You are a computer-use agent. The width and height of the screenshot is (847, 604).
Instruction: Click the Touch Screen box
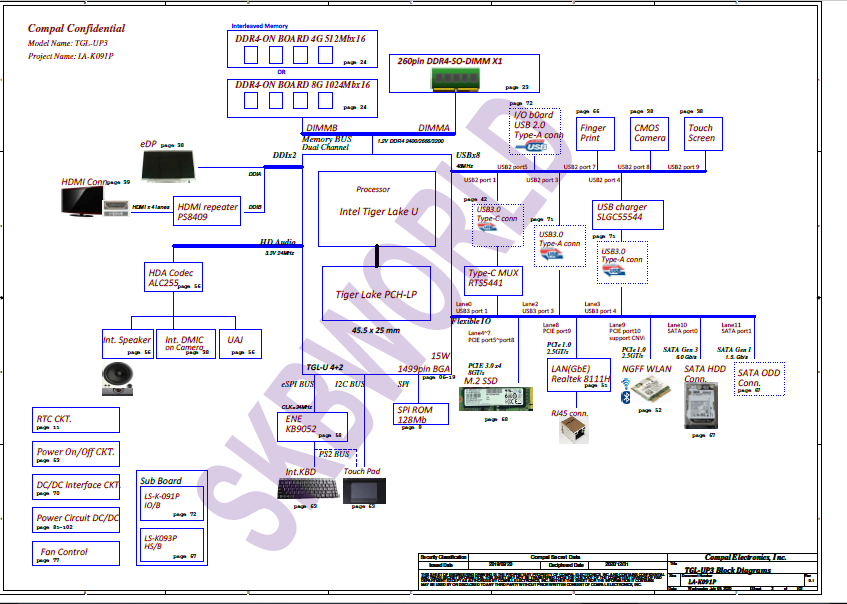(703, 134)
